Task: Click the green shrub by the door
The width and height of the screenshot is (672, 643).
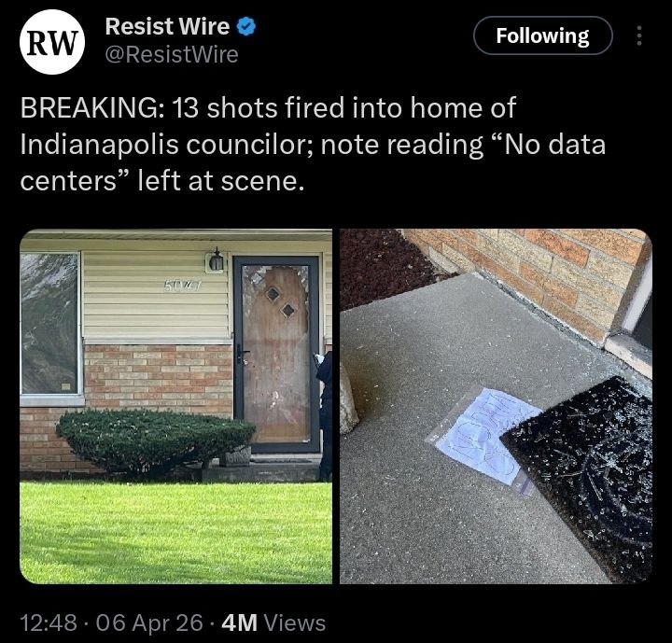Action: coord(155,442)
